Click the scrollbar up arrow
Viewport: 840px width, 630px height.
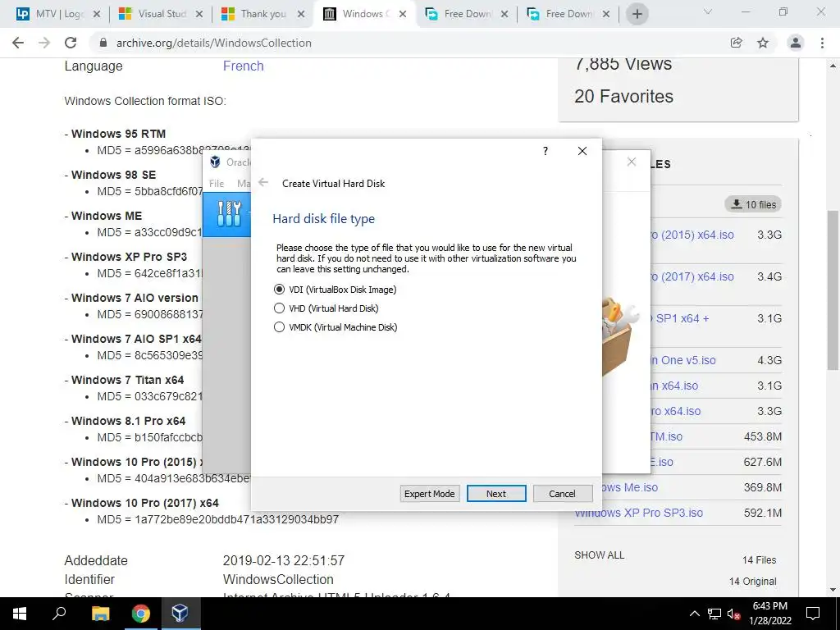[x=833, y=66]
